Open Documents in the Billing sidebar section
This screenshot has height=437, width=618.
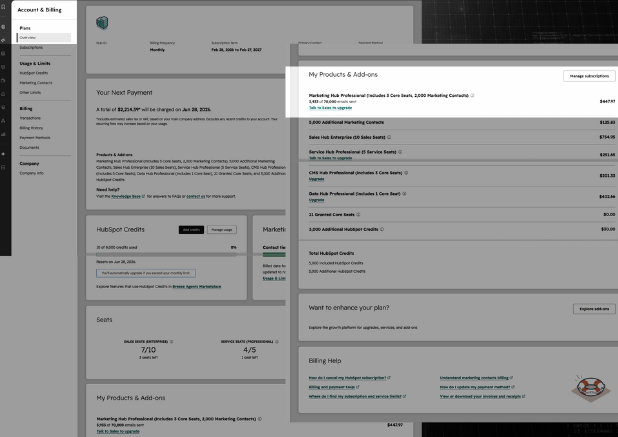pos(29,147)
